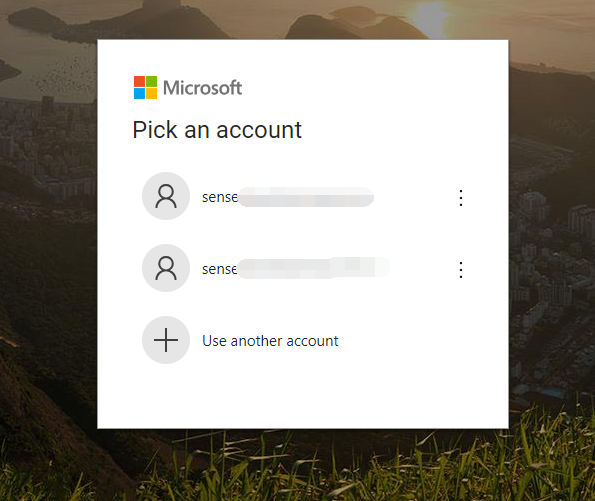Click the second account's person avatar icon

[x=166, y=268]
